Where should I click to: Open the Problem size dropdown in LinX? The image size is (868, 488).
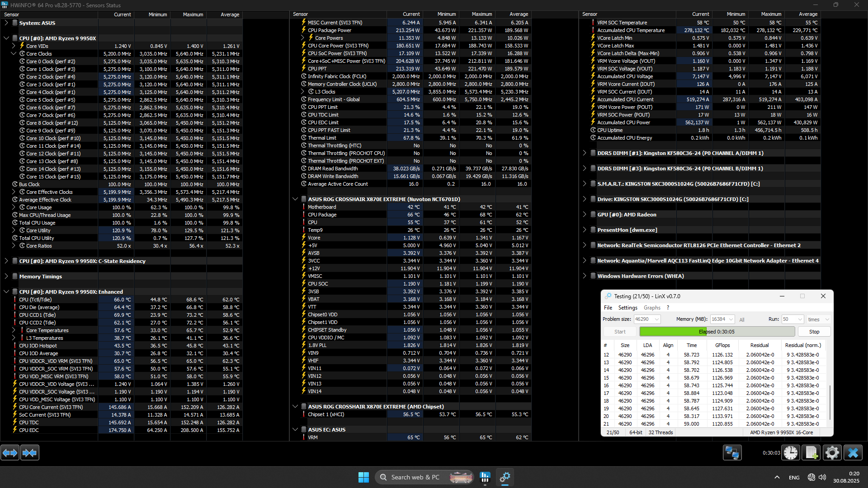[x=657, y=319]
